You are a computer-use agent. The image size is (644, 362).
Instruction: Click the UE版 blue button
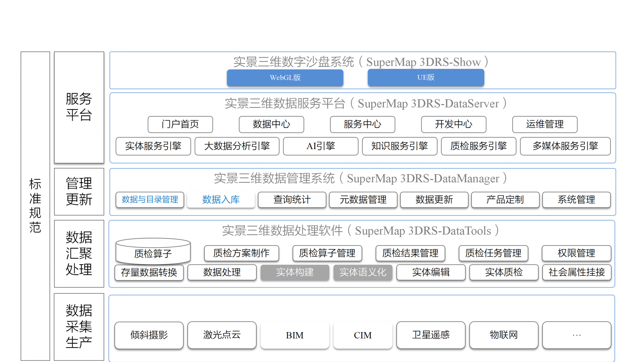click(426, 78)
